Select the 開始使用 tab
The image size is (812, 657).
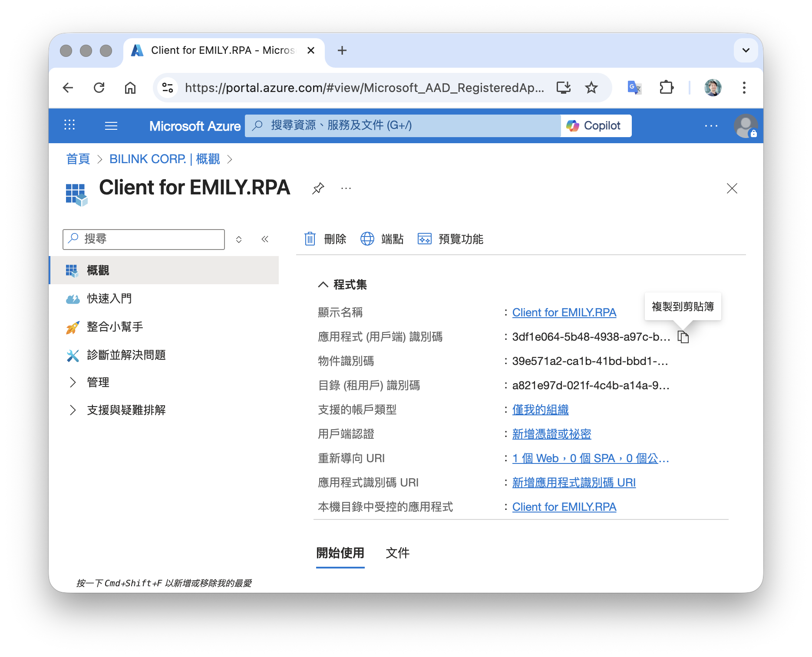[340, 553]
